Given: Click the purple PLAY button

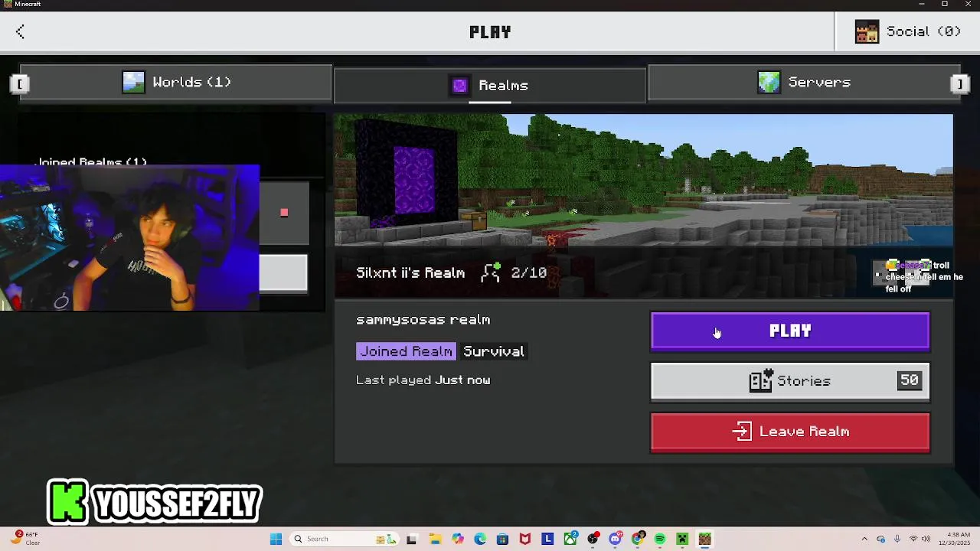Looking at the screenshot, I should 790,331.
